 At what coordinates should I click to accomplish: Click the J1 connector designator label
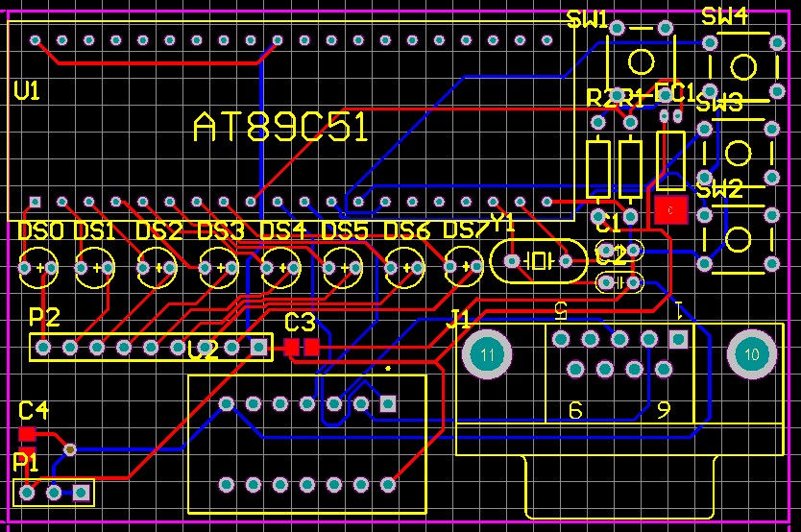(x=458, y=319)
